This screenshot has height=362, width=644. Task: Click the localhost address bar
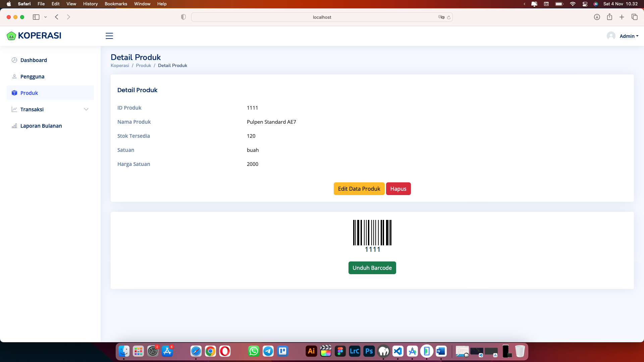click(321, 17)
